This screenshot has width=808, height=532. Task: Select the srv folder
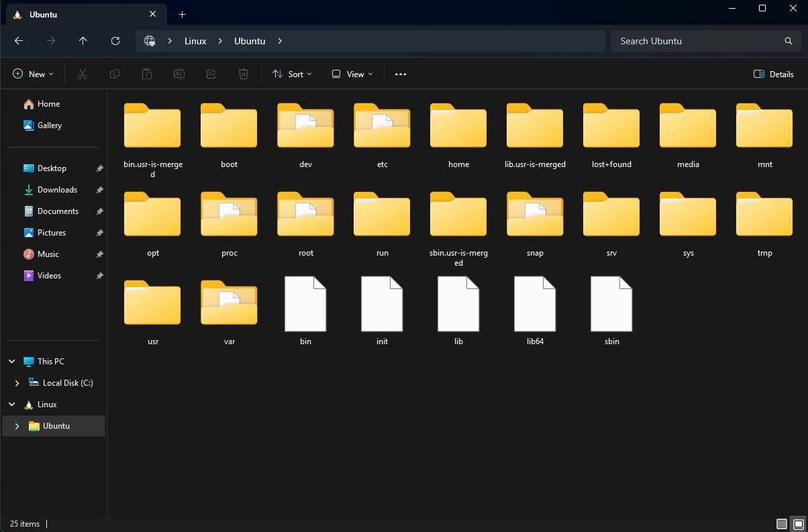pos(612,224)
